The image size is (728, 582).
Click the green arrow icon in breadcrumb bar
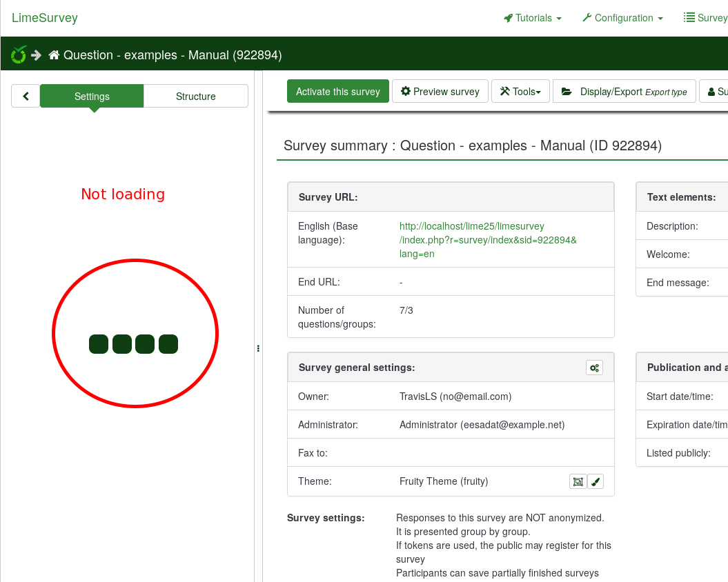(x=37, y=55)
